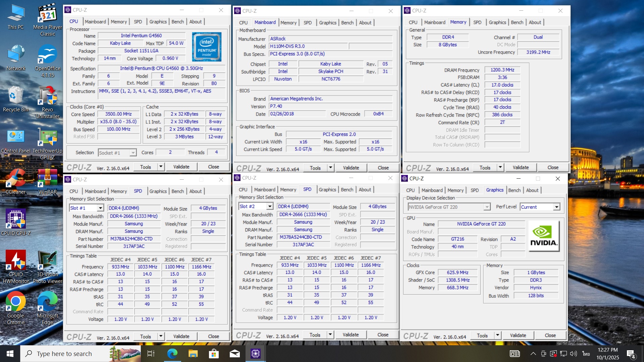Click the NVIDIA logo in Graphics window
644x362 pixels.
[x=543, y=236]
